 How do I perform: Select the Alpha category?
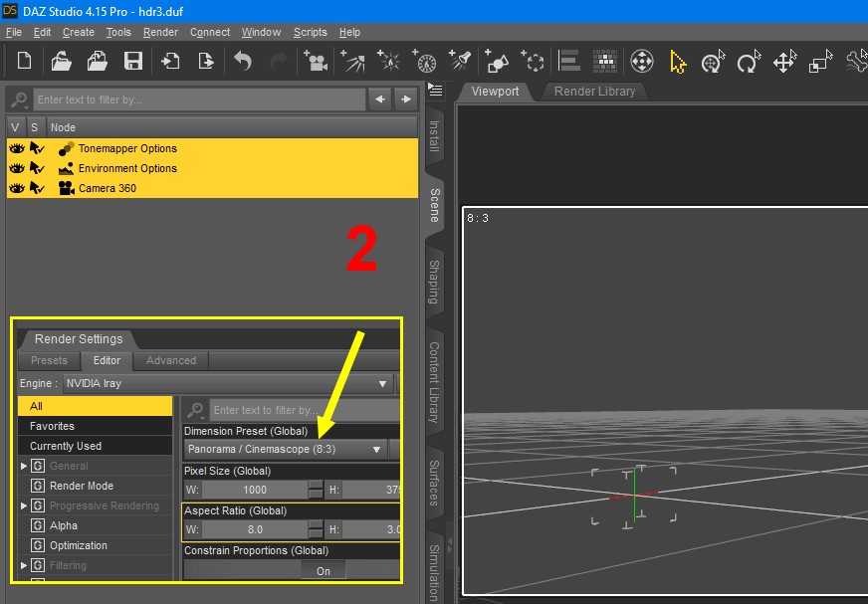96,526
